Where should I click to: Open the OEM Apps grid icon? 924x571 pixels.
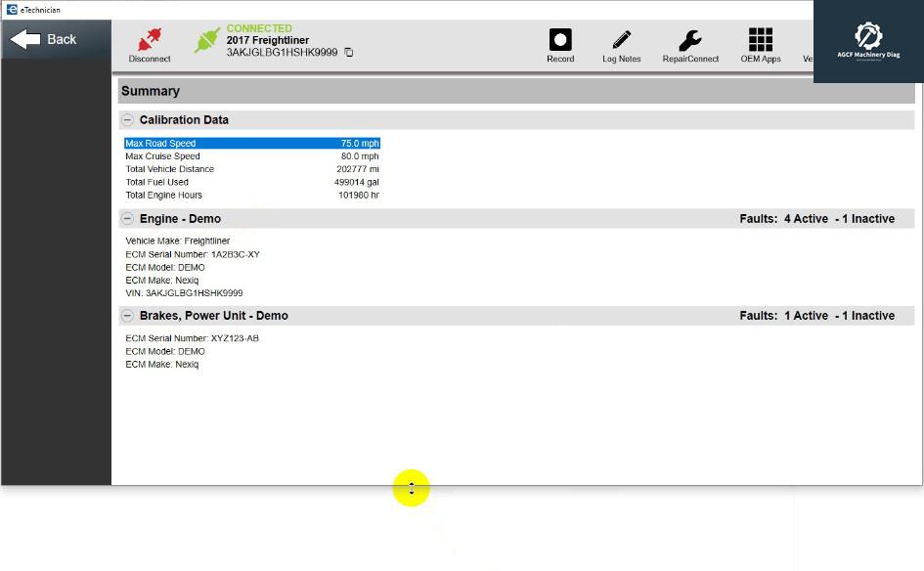pos(760,39)
